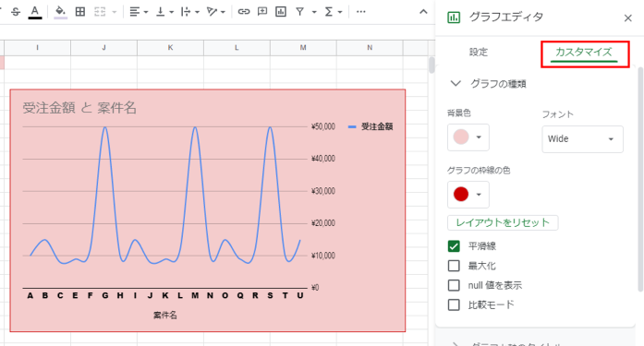The height and width of the screenshot is (346, 644).
Task: Open the functions sigma menu
Action: point(334,12)
